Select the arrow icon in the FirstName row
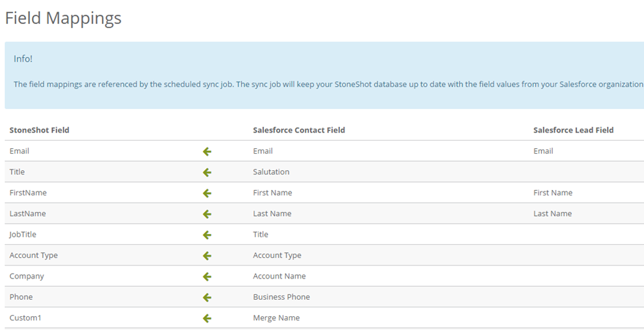 pos(207,193)
